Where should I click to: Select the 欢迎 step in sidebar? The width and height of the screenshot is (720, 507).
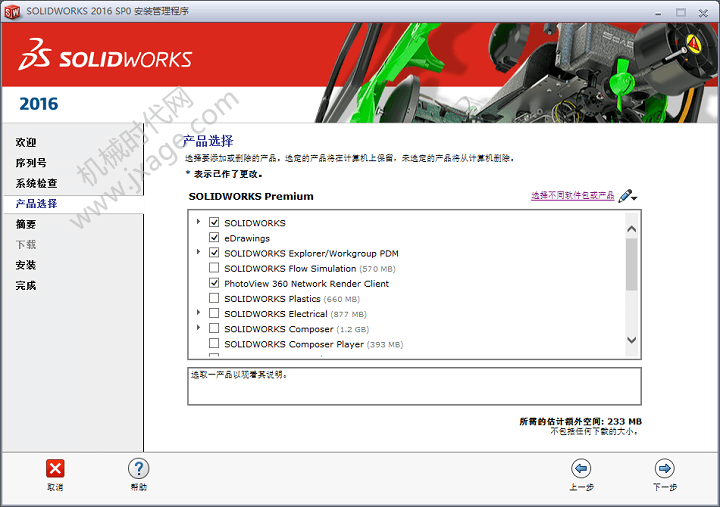26,142
